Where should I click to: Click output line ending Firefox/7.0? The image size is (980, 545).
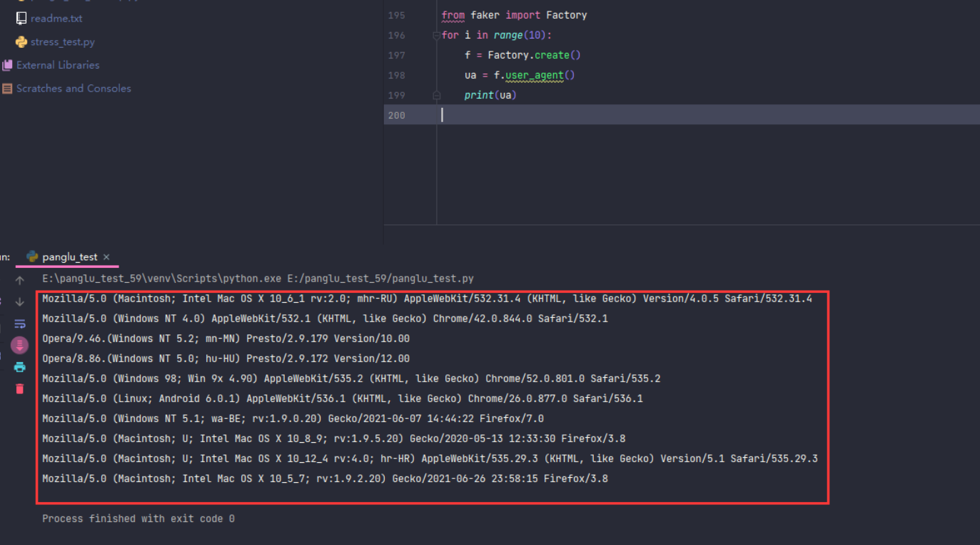click(293, 419)
